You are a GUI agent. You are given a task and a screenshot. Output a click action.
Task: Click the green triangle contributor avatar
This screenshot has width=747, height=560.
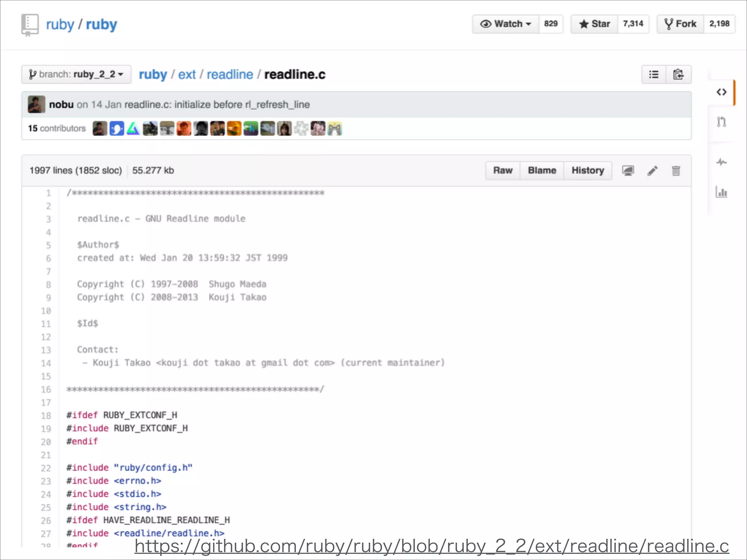133,128
